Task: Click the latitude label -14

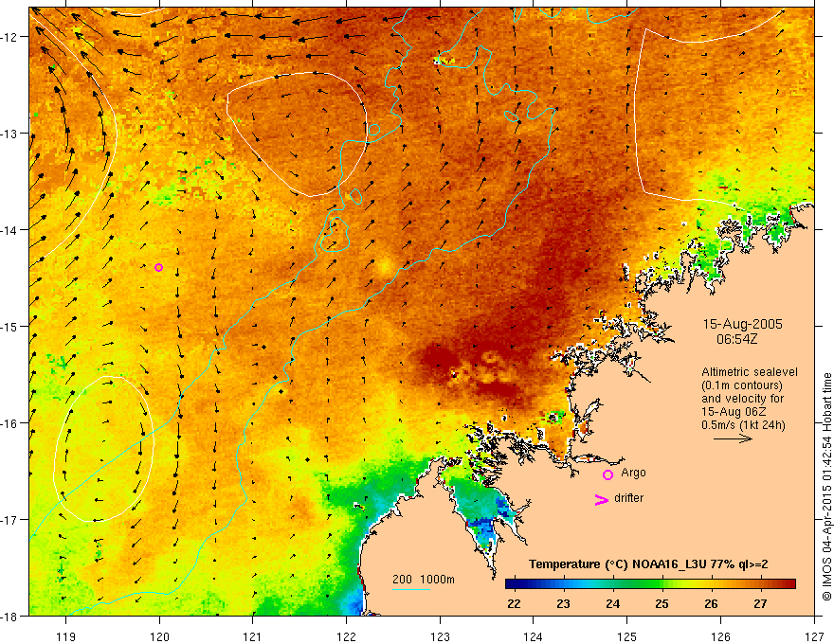Action: click(x=10, y=230)
